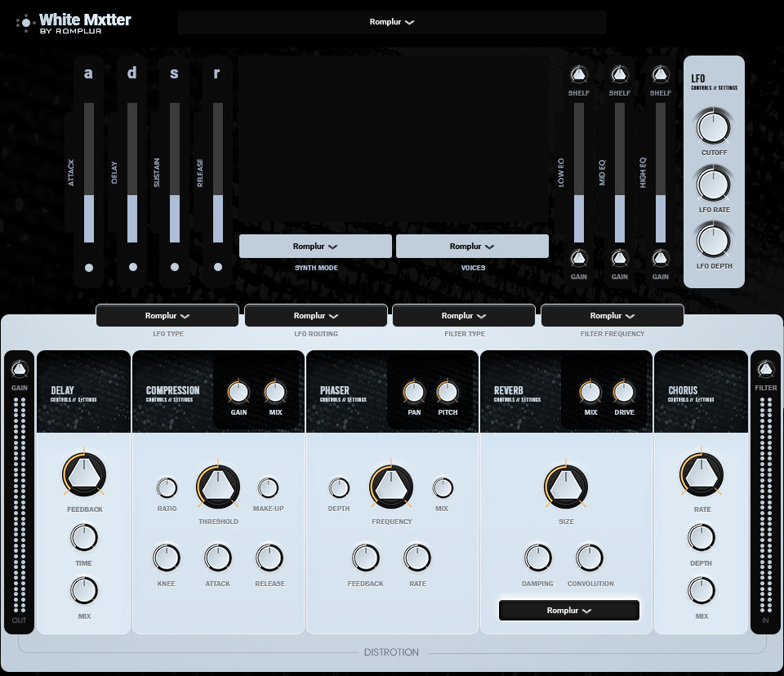
Task: Click the Phaser Pitch knob
Action: coord(448,393)
